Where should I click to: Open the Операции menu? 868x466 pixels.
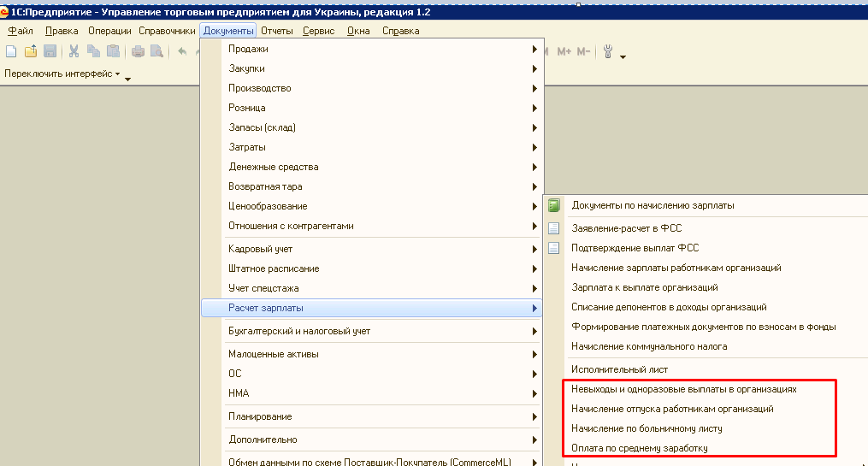click(109, 31)
